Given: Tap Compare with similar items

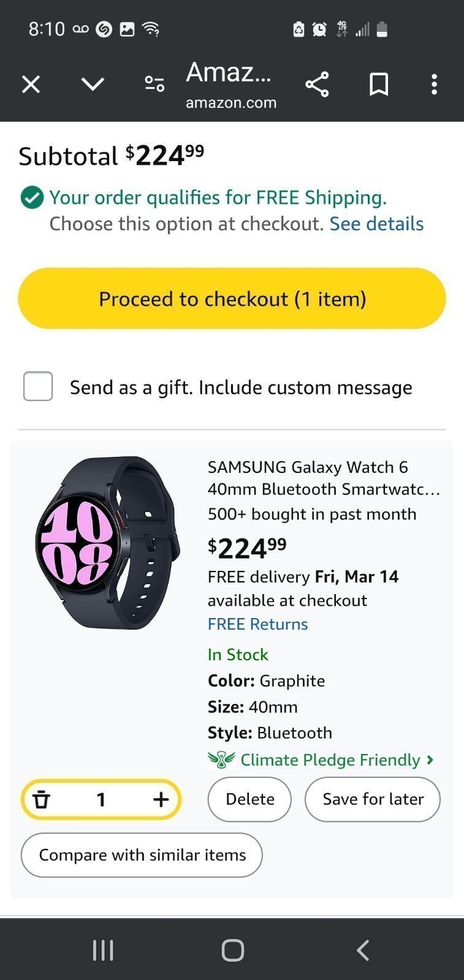Looking at the screenshot, I should coord(142,855).
